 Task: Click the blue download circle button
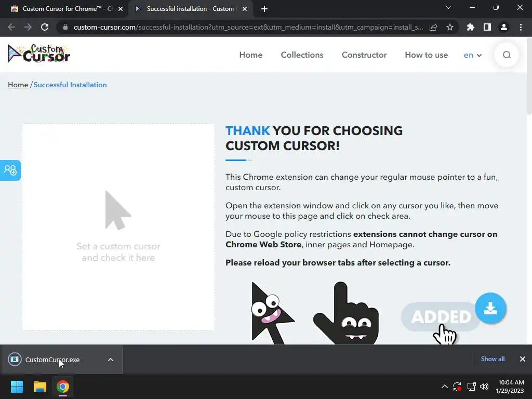pyautogui.click(x=490, y=308)
